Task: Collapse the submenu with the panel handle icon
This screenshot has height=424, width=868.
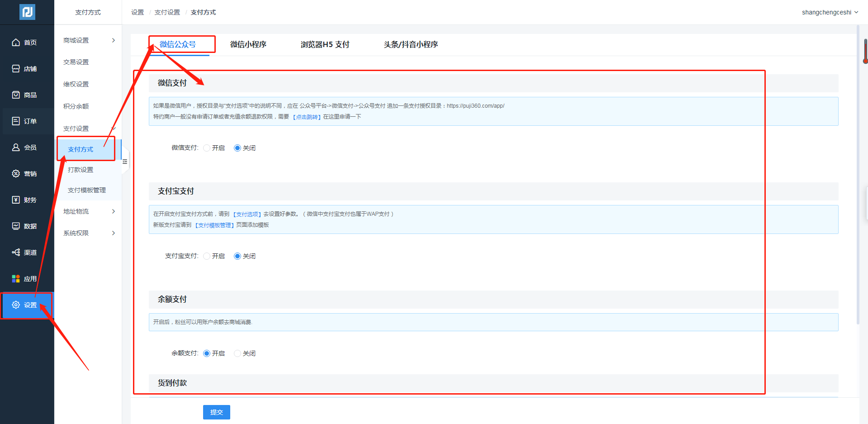Action: click(125, 162)
